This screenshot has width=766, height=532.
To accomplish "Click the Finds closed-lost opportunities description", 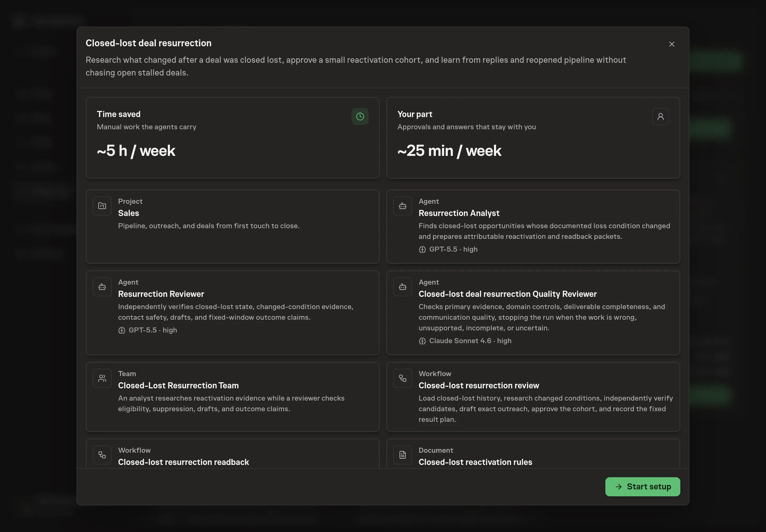I will tap(544, 231).
